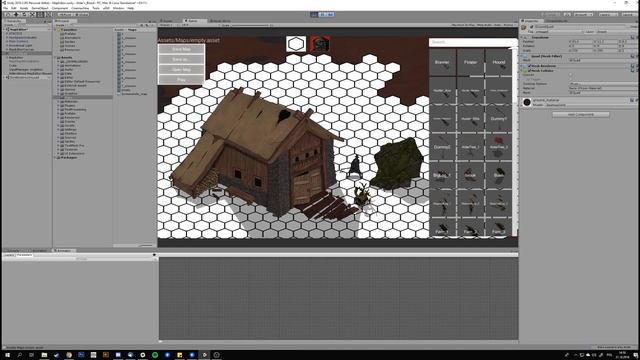The image size is (640, 360).
Task: Toggle the Convex checkbox in Mesh Collider
Action: click(571, 75)
